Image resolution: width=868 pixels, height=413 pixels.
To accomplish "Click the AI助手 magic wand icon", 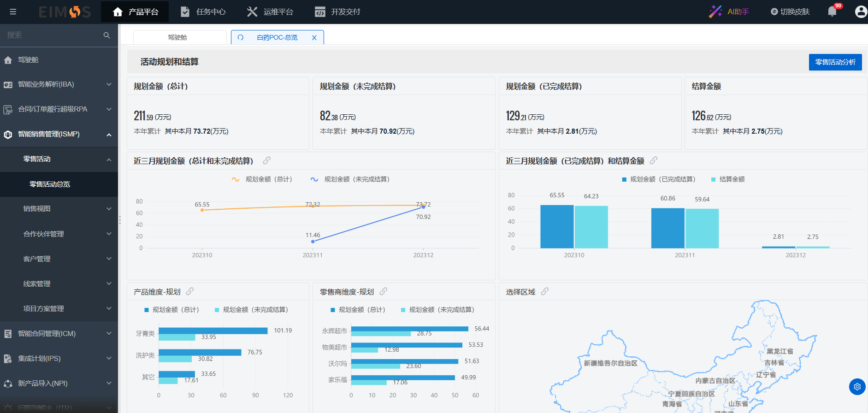I will coord(715,12).
